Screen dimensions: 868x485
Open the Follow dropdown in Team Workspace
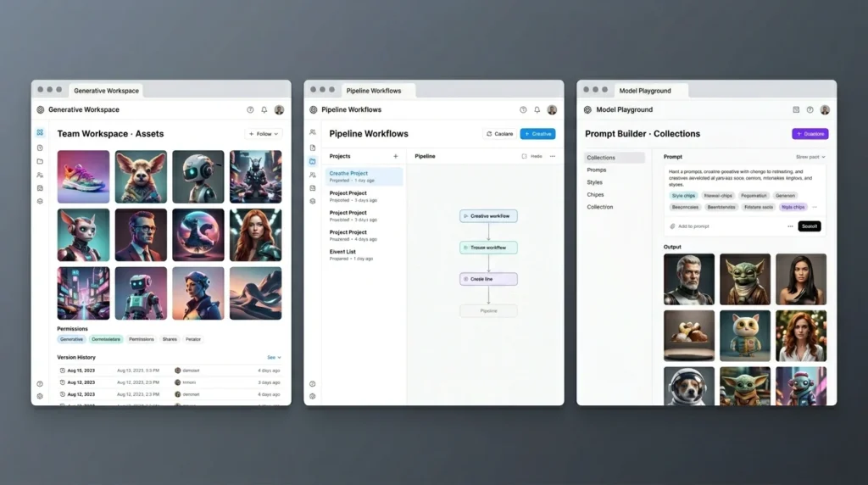[x=264, y=134]
